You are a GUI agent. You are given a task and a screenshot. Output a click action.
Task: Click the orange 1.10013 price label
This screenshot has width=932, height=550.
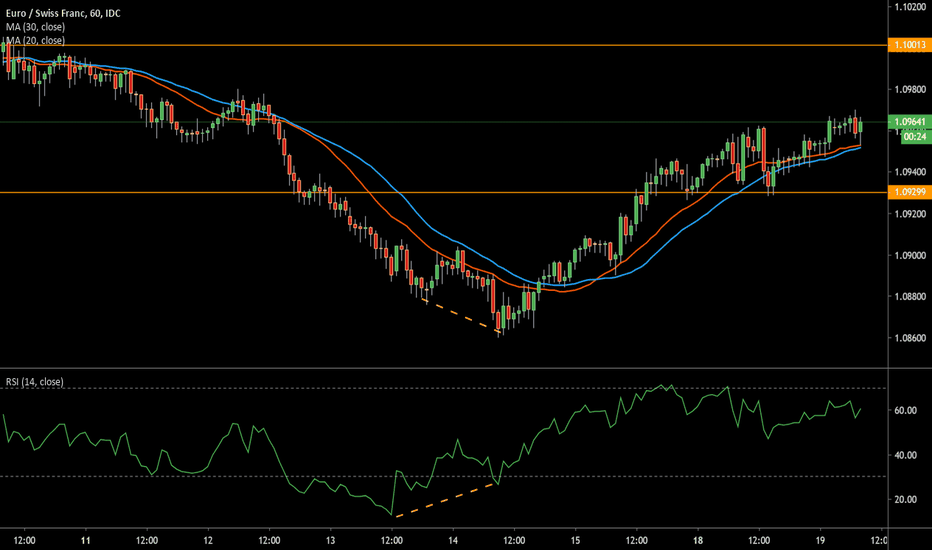coord(909,46)
